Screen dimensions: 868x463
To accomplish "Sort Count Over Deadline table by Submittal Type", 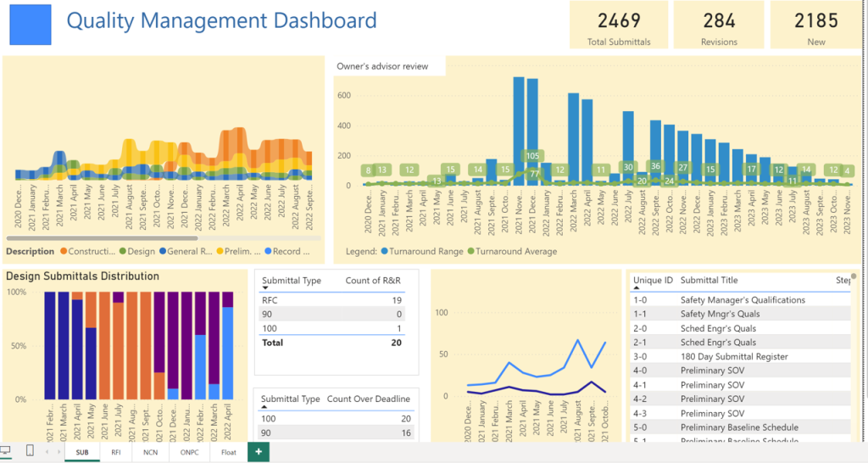I will (x=290, y=399).
